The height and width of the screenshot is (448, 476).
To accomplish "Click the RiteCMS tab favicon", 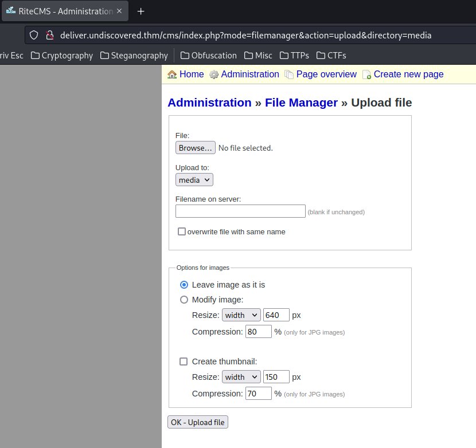I will coord(11,11).
